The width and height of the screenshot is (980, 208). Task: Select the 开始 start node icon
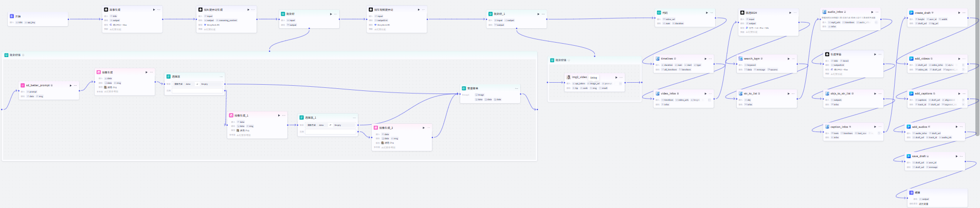12,16
